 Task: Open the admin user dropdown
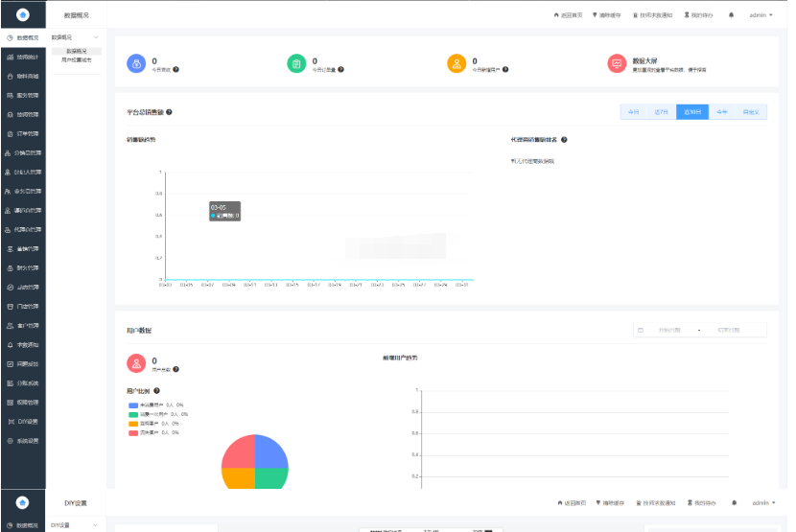tap(761, 15)
